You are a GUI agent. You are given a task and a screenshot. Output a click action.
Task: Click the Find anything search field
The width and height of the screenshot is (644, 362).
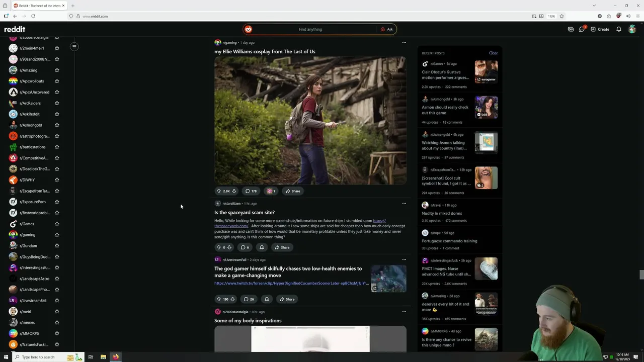click(x=310, y=29)
